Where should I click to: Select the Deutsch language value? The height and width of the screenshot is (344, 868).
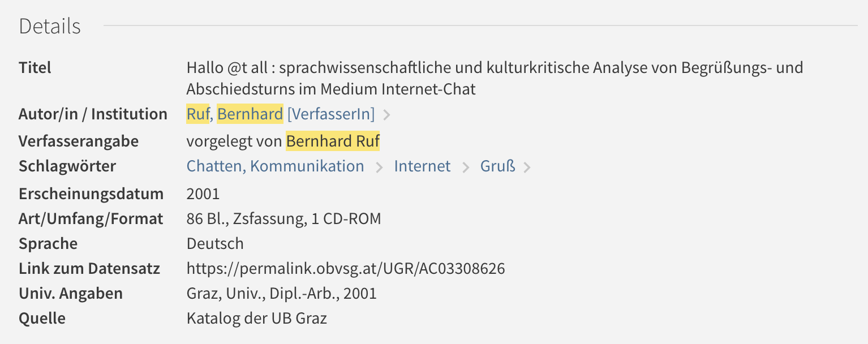click(215, 244)
